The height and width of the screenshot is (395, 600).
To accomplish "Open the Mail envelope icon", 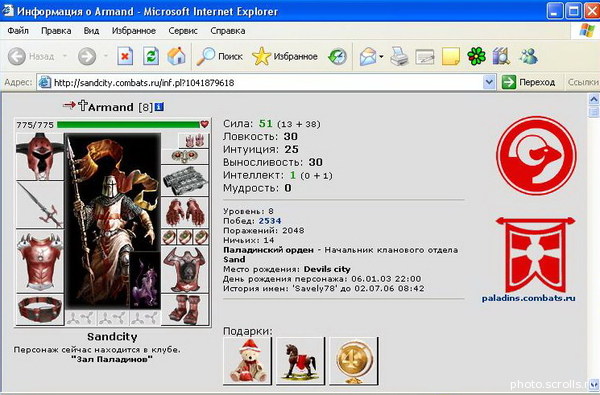I will 368,57.
